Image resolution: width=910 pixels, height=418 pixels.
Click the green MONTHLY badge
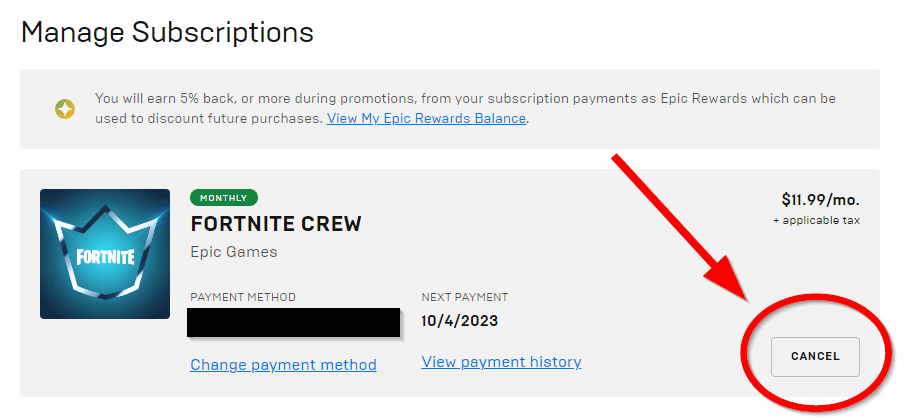tap(223, 198)
